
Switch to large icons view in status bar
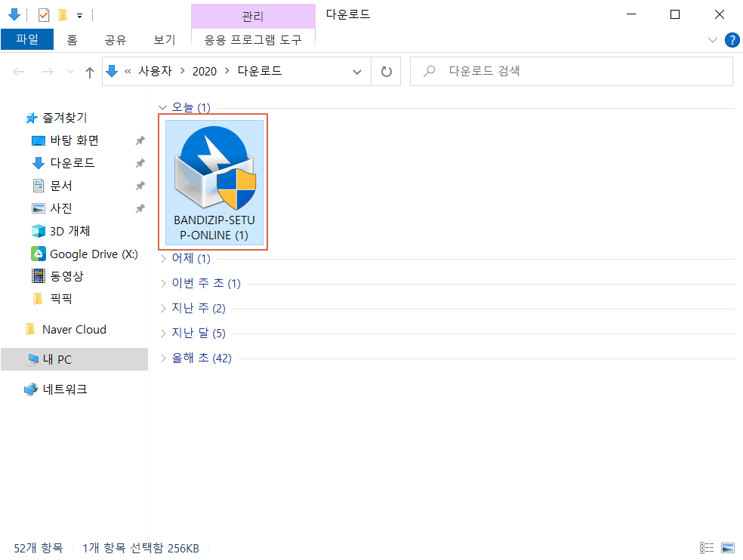(728, 548)
